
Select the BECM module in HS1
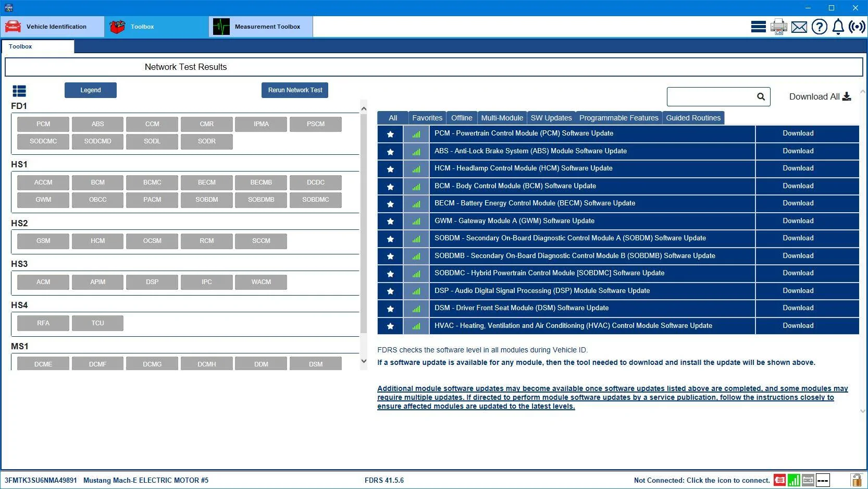(x=207, y=182)
